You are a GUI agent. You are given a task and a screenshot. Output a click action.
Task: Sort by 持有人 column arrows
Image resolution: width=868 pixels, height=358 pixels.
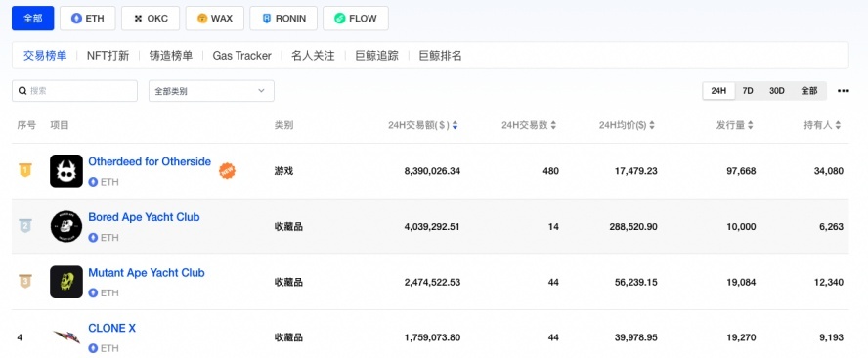838,126
